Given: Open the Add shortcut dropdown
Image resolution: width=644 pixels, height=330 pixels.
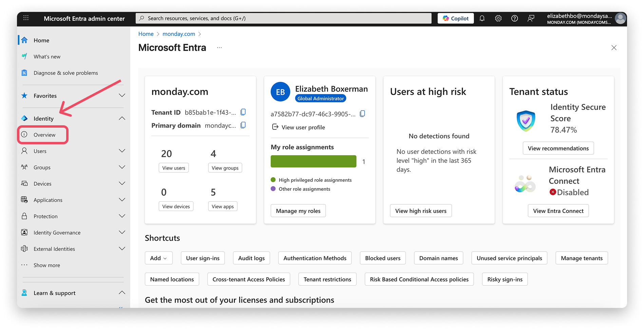Looking at the screenshot, I should tap(159, 258).
